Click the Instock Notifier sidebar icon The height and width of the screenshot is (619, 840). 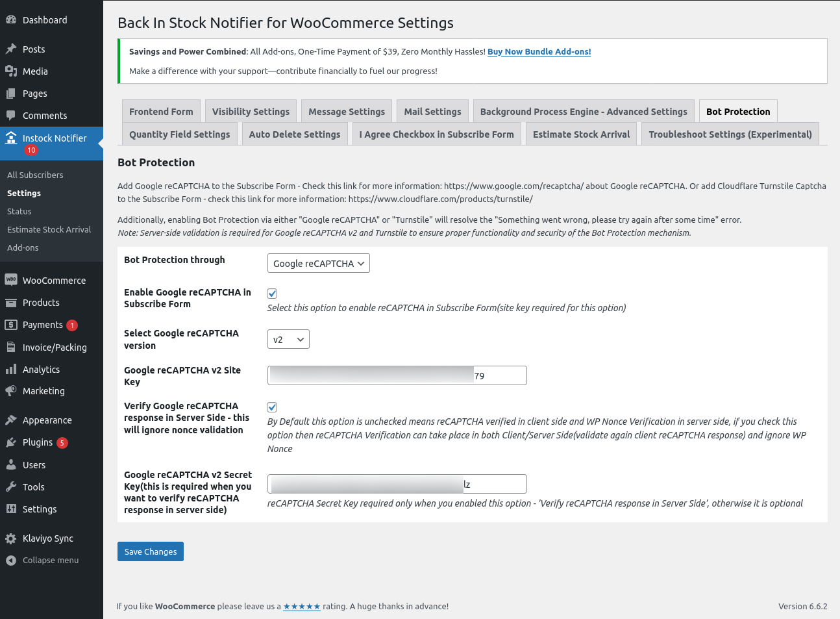pyautogui.click(x=11, y=138)
